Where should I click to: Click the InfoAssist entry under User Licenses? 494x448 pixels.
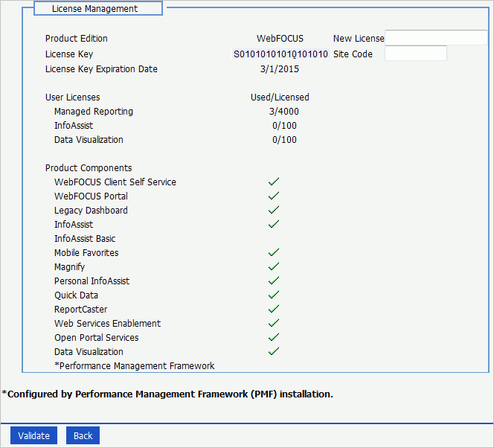pyautogui.click(x=74, y=125)
